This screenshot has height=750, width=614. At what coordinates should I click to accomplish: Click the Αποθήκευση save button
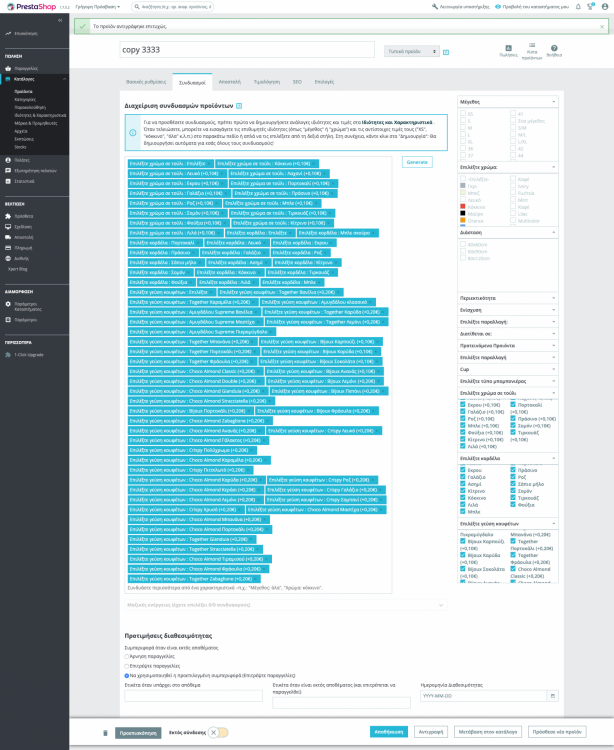[389, 732]
